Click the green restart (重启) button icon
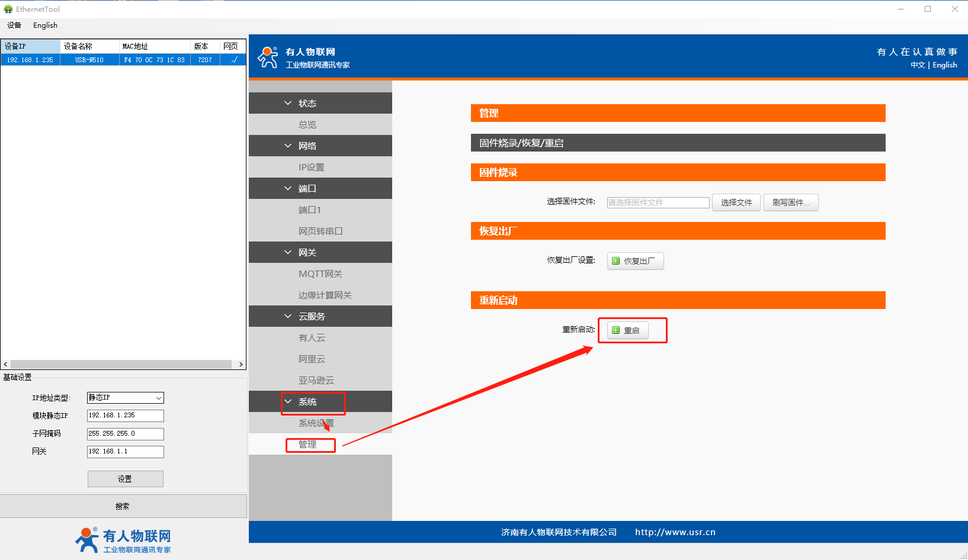Viewport: 968px width, 560px height. pyautogui.click(x=616, y=330)
